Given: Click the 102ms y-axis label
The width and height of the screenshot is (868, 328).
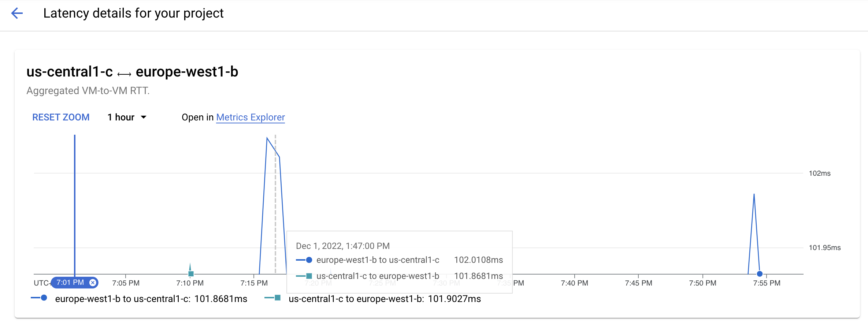Looking at the screenshot, I should pyautogui.click(x=819, y=173).
